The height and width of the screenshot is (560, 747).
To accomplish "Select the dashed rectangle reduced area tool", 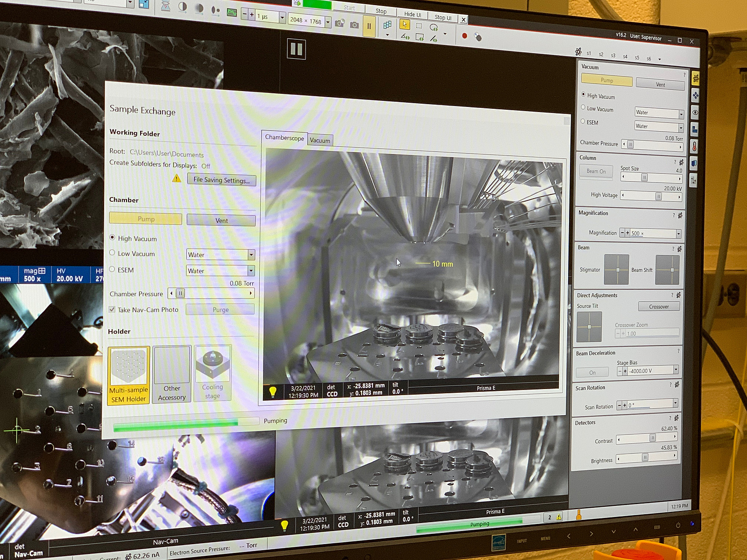I will tap(419, 26).
